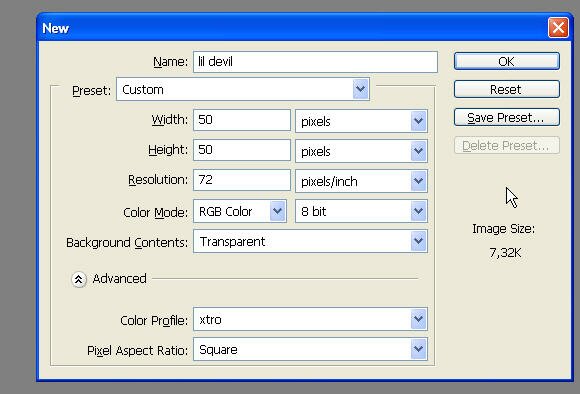Open the Width units dropdown

tap(361, 121)
